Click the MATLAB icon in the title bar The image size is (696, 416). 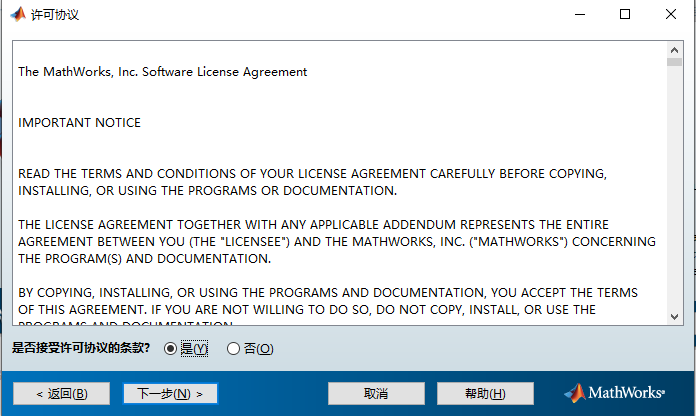(18, 14)
